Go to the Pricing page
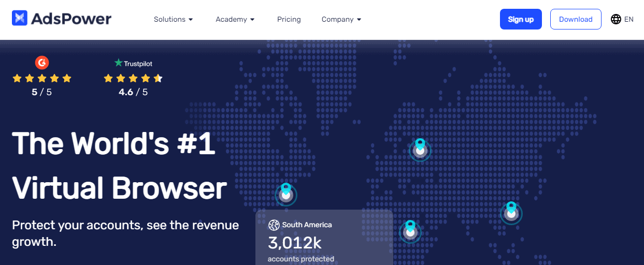 pyautogui.click(x=289, y=19)
